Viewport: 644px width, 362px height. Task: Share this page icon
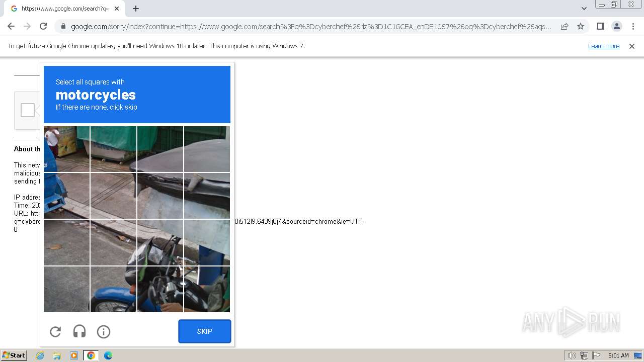coord(565,26)
